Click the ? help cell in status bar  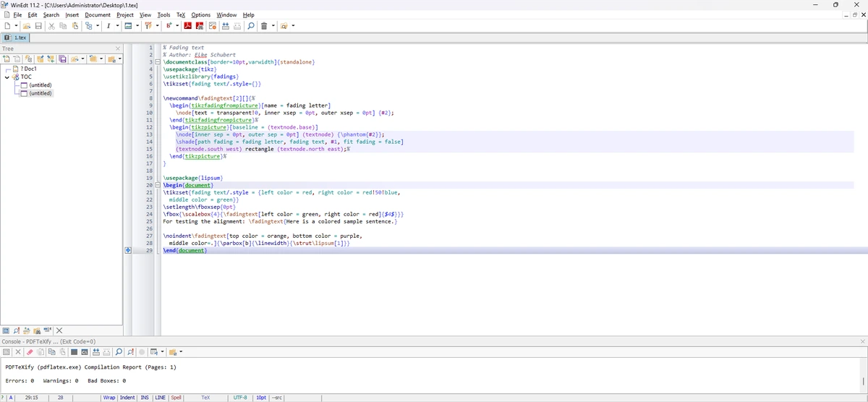point(4,398)
